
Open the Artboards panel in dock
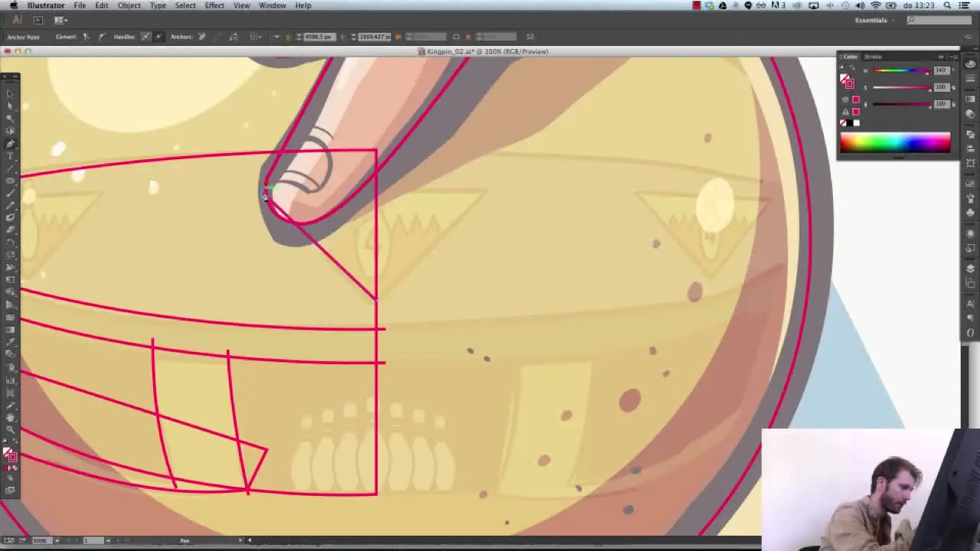pyautogui.click(x=971, y=283)
